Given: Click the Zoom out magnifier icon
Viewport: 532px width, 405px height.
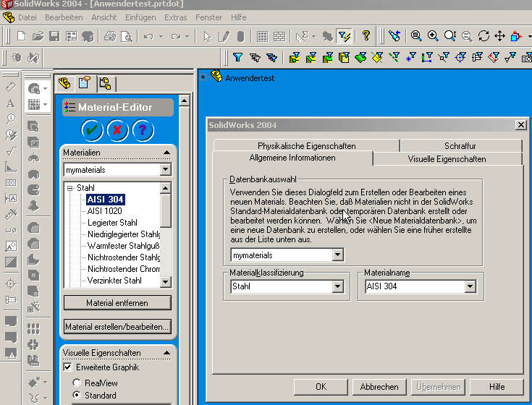Looking at the screenshot, I should pyautogui.click(x=467, y=36).
